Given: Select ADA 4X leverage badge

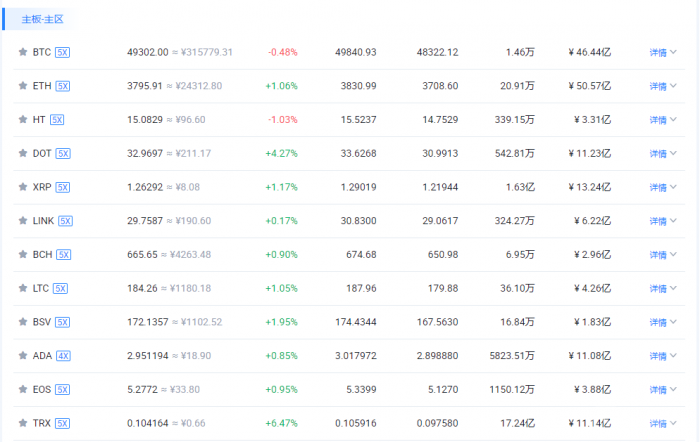Looking at the screenshot, I should coord(63,356).
